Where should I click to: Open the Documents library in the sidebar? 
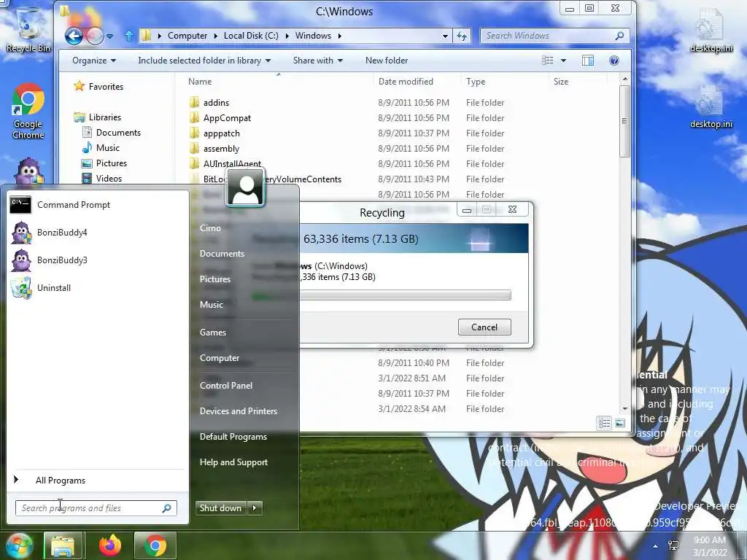pos(112,133)
